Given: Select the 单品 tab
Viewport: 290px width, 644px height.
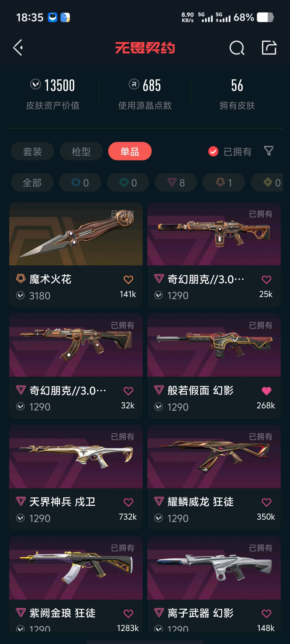Looking at the screenshot, I should point(130,151).
